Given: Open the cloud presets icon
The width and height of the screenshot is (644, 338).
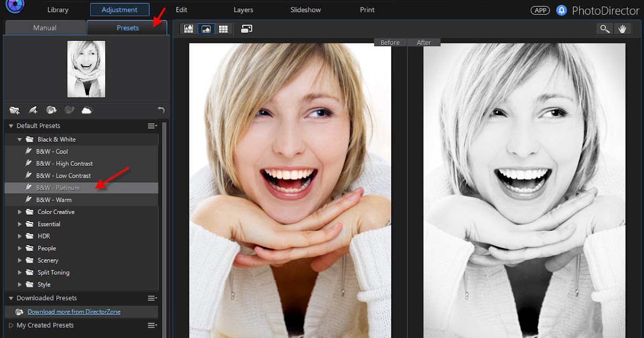Looking at the screenshot, I should click(x=87, y=110).
